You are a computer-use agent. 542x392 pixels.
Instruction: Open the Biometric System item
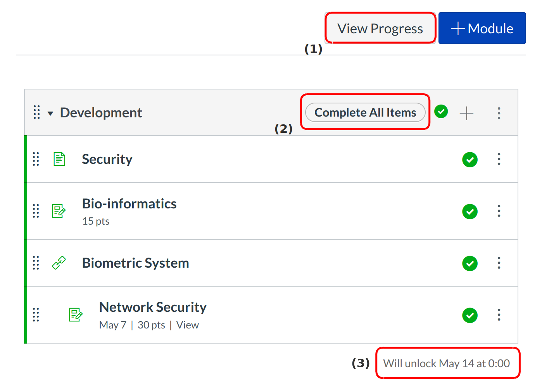(135, 263)
